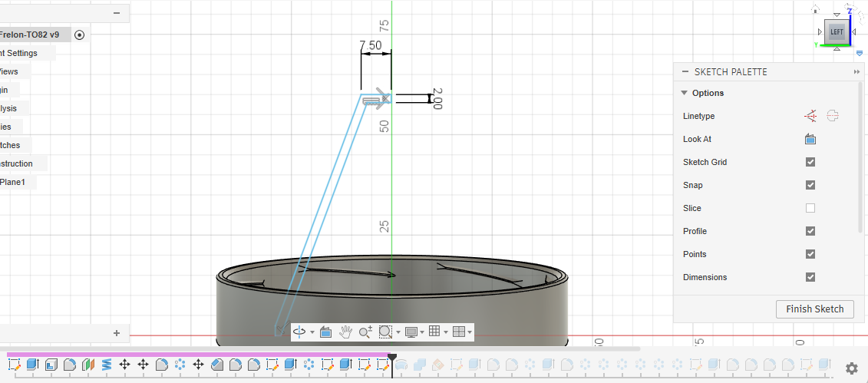The width and height of the screenshot is (868, 383).
Task: Click the Orbit tool in navigation bar
Action: (299, 332)
